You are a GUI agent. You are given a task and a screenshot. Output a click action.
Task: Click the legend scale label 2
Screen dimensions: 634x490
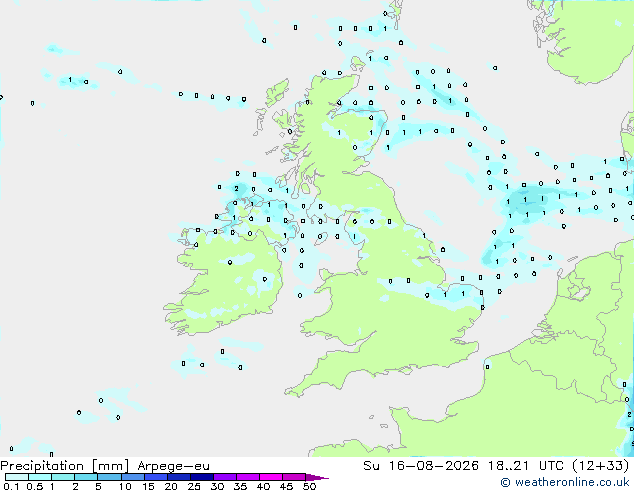pyautogui.click(x=75, y=486)
